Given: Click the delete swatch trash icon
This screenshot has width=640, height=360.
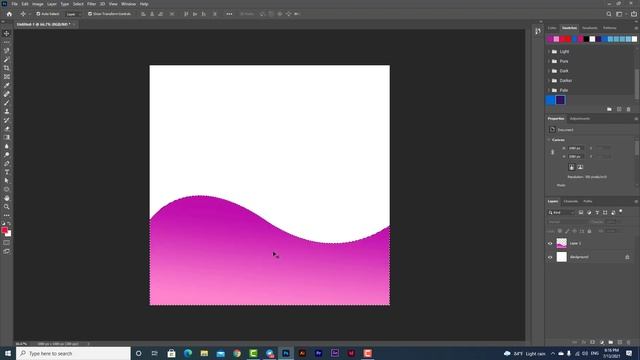Looking at the screenshot, I should click(629, 109).
